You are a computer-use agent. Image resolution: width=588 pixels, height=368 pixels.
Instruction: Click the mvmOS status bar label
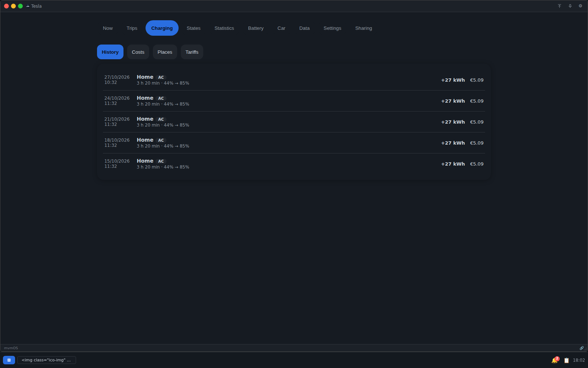click(11, 348)
